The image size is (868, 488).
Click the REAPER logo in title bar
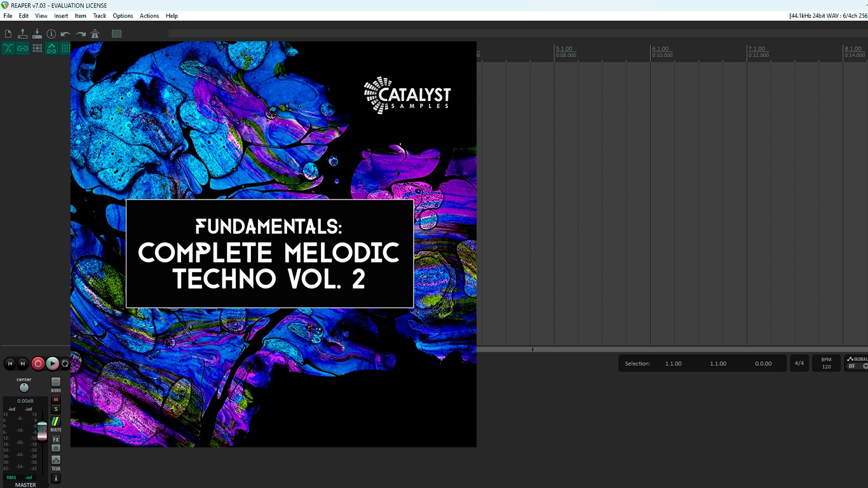[x=5, y=5]
